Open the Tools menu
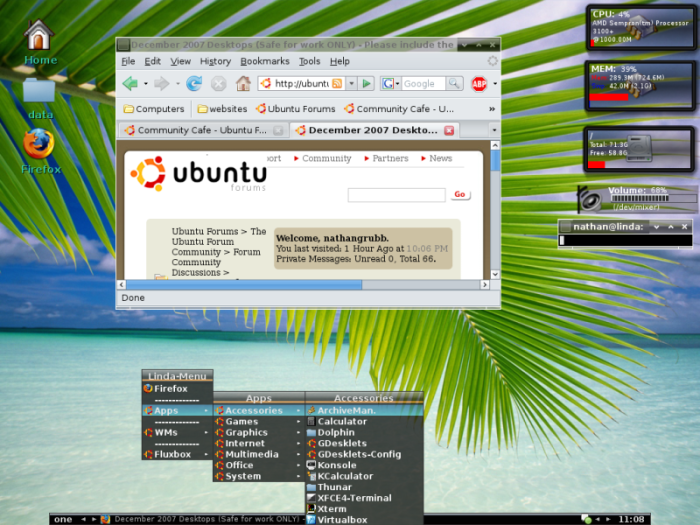The image size is (700, 525). click(309, 61)
